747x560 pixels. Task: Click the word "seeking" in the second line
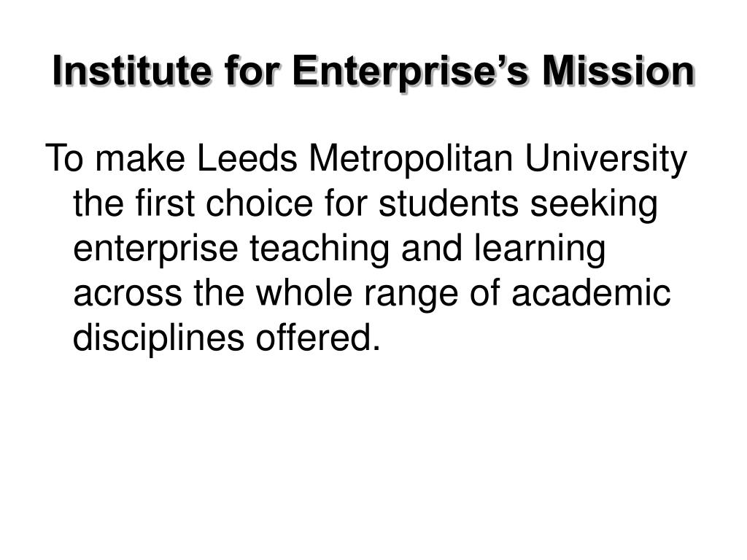point(594,205)
